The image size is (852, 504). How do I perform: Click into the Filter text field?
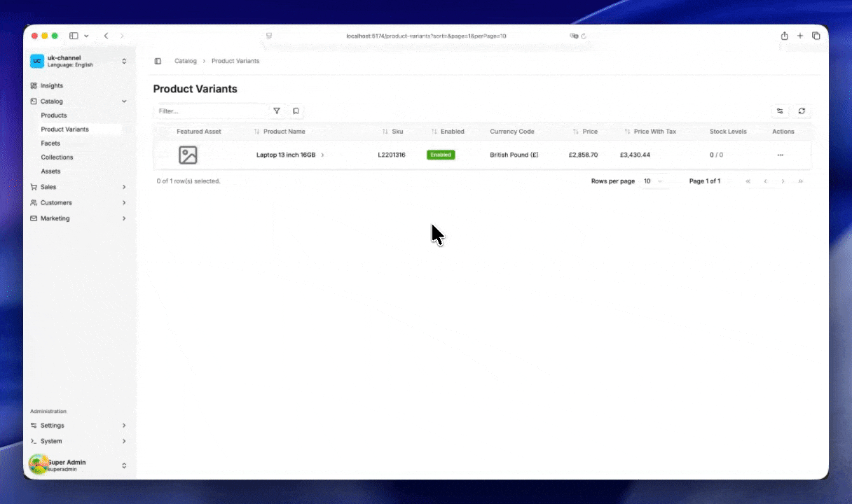click(210, 111)
